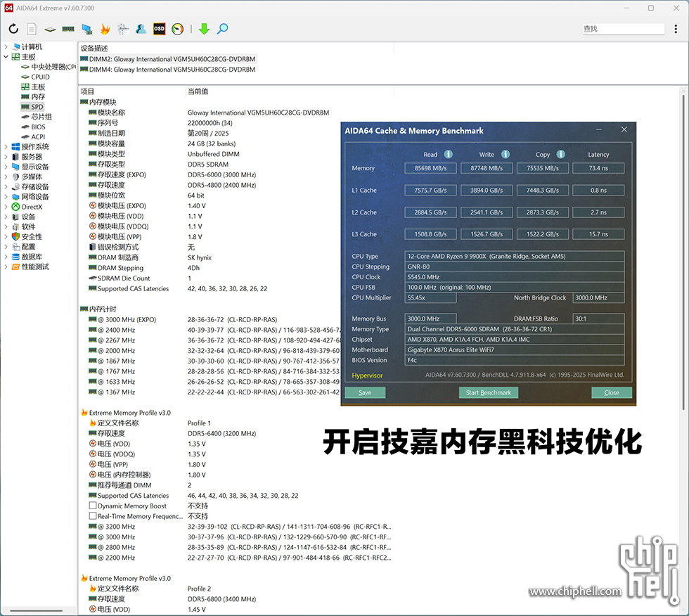Select 性能测试 in the tree
This screenshot has height=616, width=689.
click(x=30, y=267)
